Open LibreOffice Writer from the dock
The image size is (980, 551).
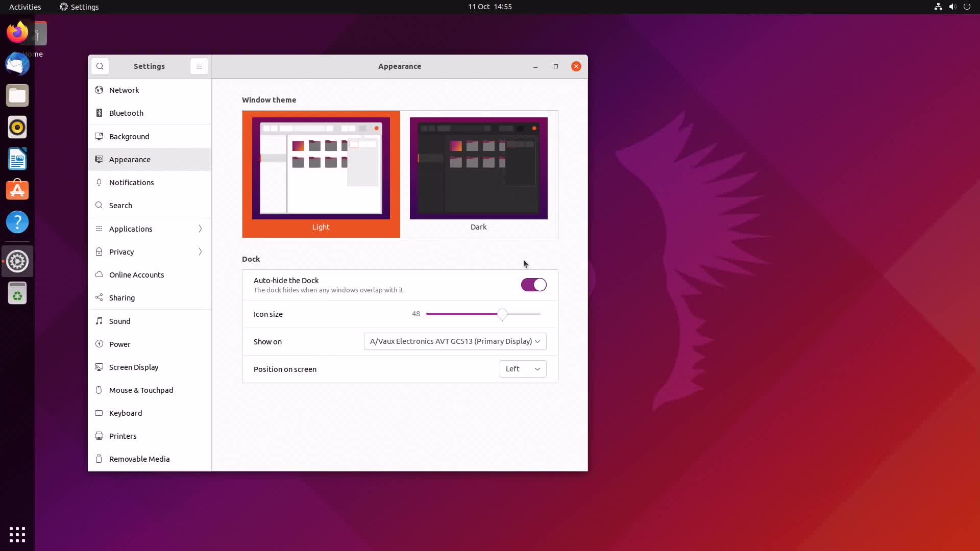17,159
